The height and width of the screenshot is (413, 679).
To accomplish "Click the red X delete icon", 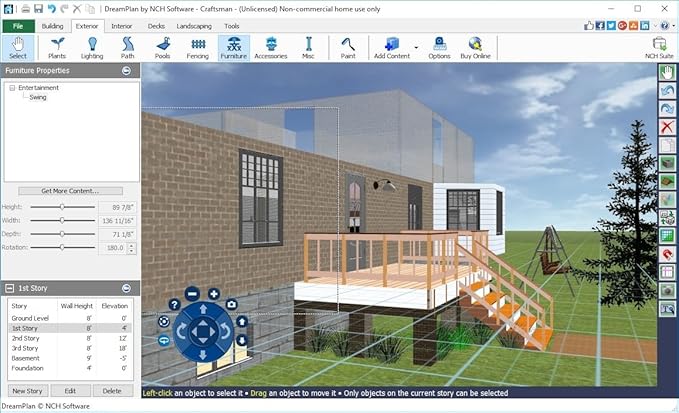I will coord(667,127).
